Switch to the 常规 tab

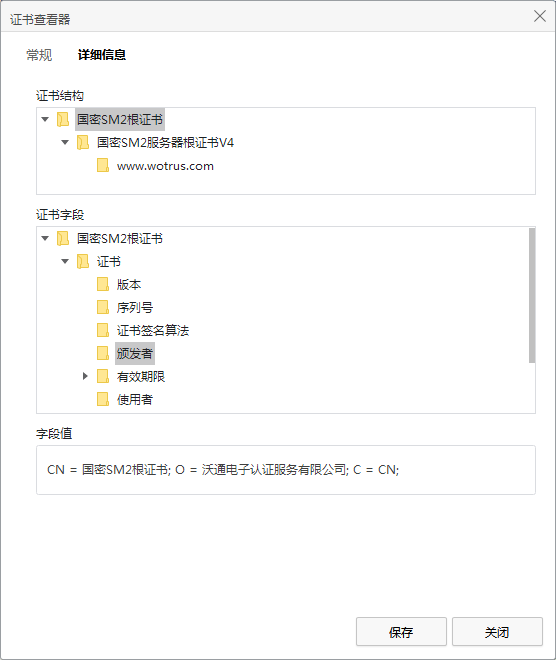39,55
